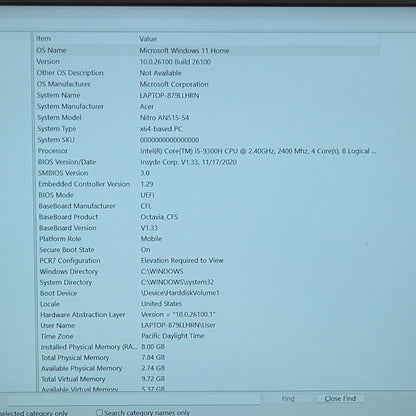Select the Secure Boot State row
This screenshot has height=416, width=416.
point(207,250)
